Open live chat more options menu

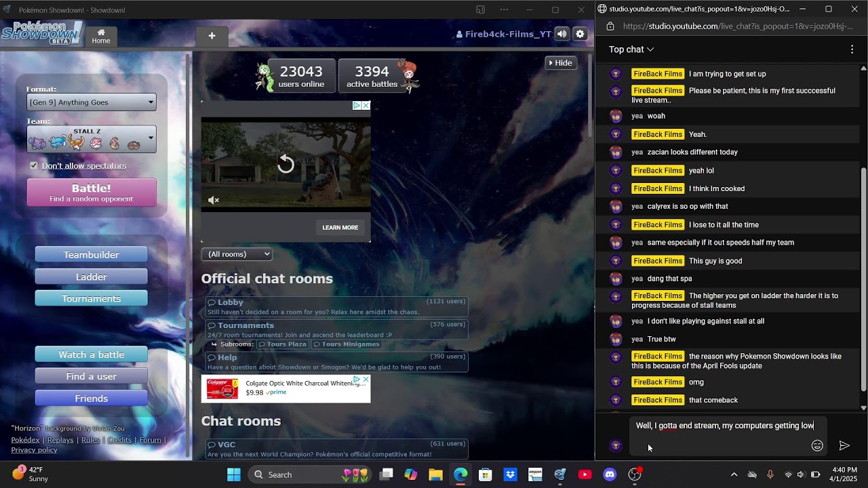pos(852,49)
